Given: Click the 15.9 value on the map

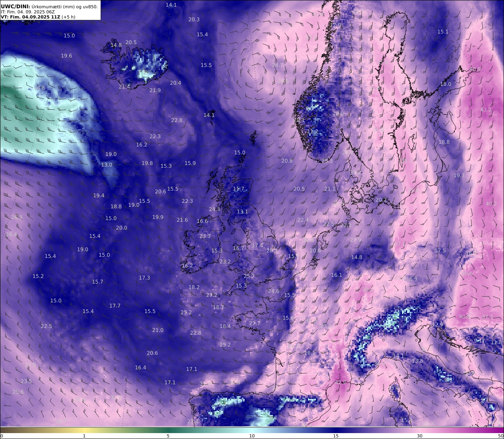Looking at the screenshot, I should pos(190,163).
